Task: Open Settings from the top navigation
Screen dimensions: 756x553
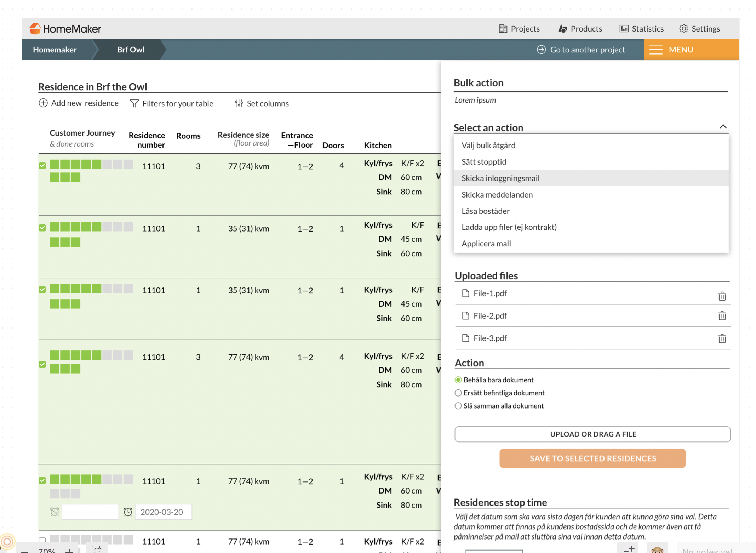Action: click(x=699, y=29)
